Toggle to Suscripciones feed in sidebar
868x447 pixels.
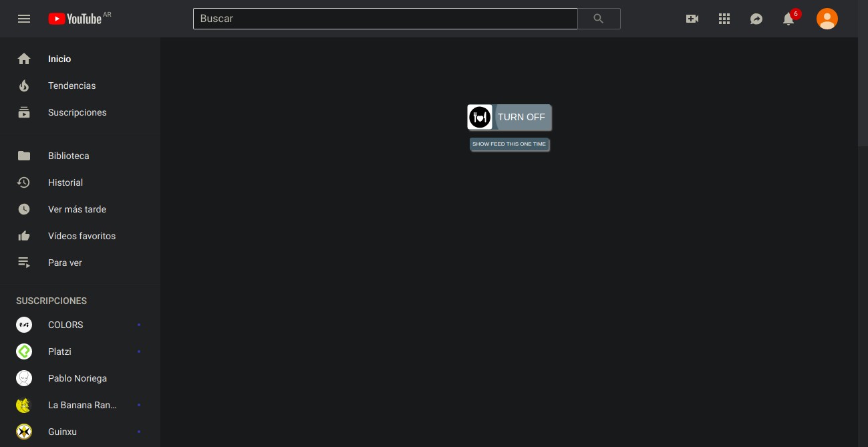[77, 112]
